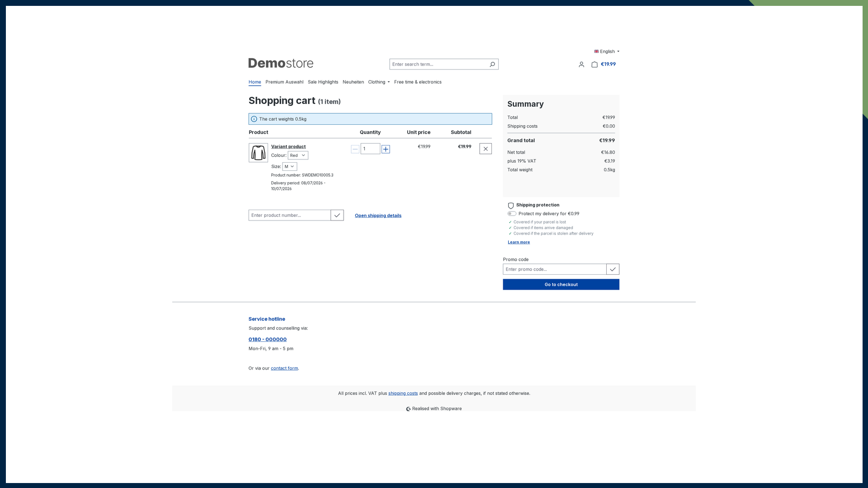Submit product number with checkmark button

click(x=337, y=216)
